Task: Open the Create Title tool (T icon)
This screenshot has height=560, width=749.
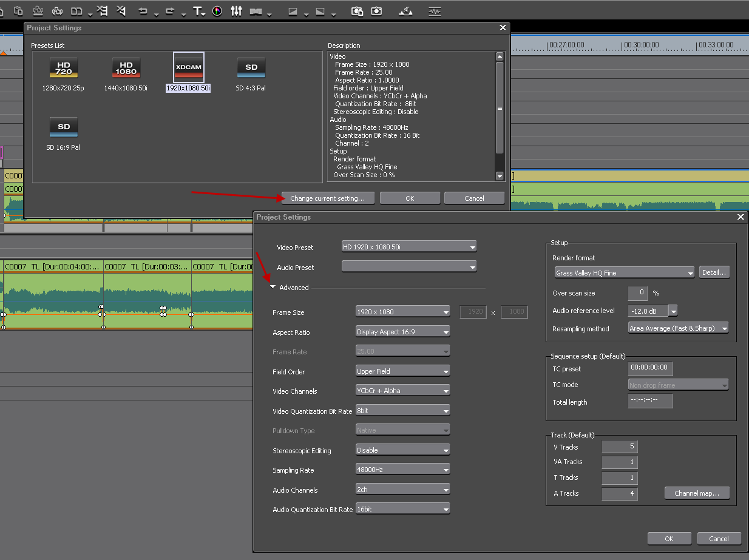Action: (197, 11)
